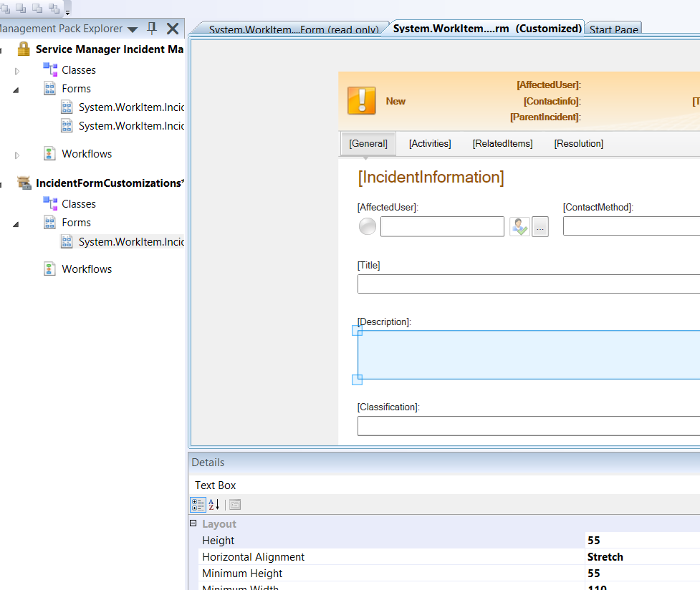Expand Classes under Service Manager Incident pack

click(17, 70)
